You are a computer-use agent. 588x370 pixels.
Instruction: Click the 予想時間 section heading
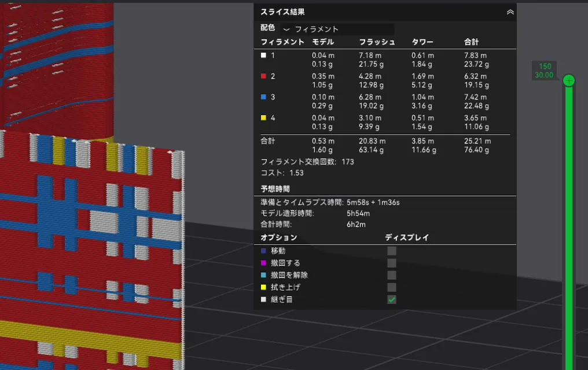point(275,188)
